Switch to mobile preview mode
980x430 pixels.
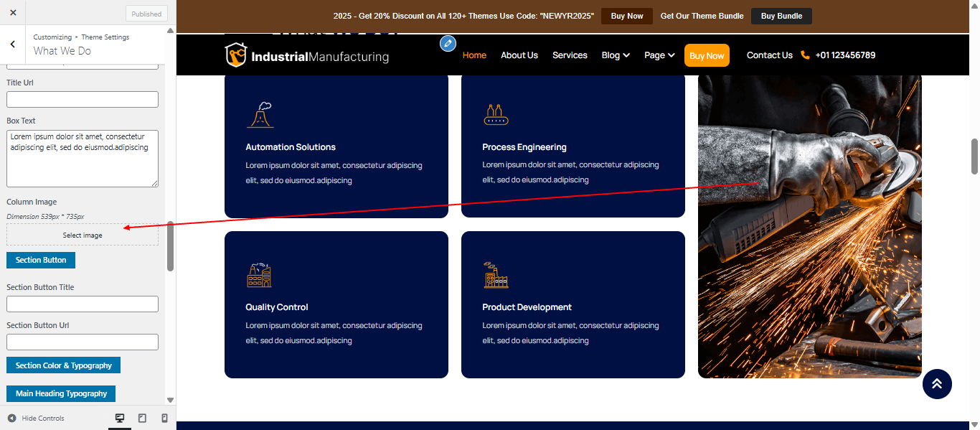(x=164, y=418)
